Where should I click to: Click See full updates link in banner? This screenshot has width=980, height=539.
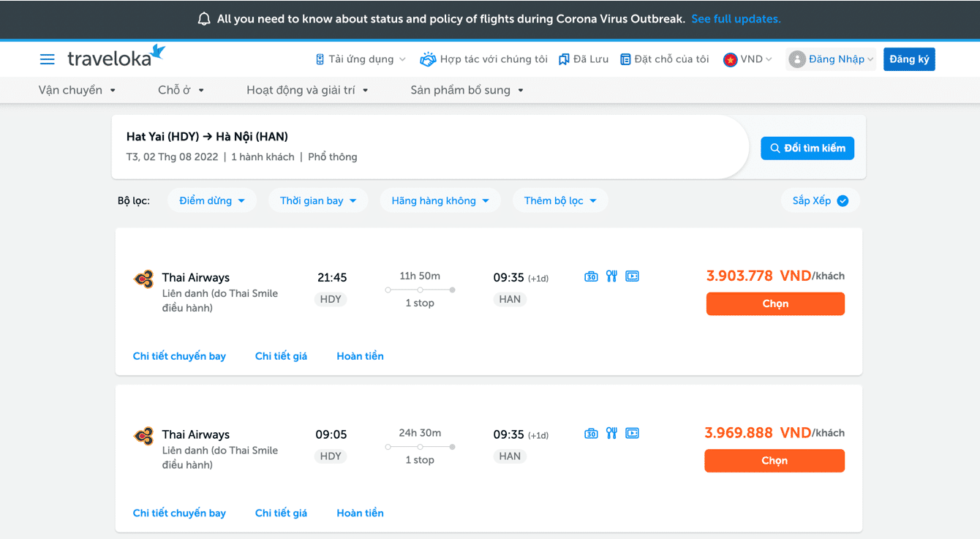click(736, 19)
